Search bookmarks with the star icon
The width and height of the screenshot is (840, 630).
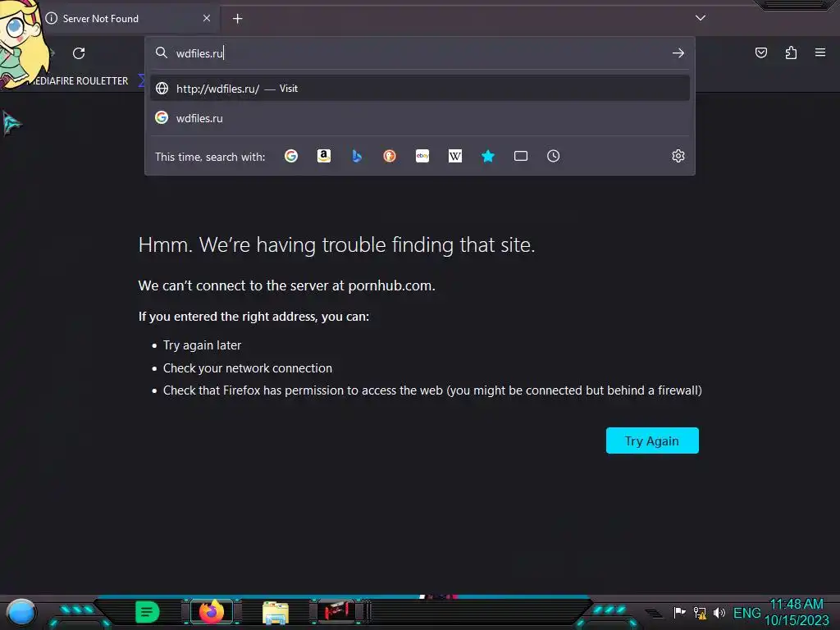pos(488,156)
